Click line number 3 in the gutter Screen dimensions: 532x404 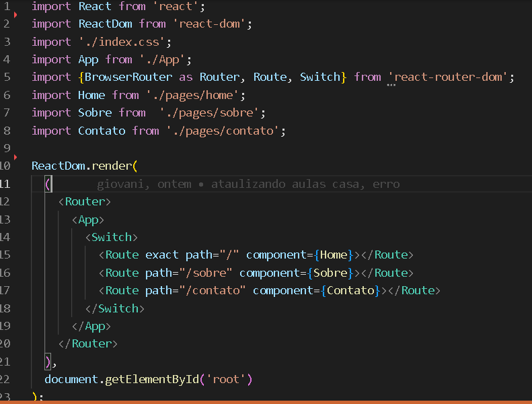7,42
